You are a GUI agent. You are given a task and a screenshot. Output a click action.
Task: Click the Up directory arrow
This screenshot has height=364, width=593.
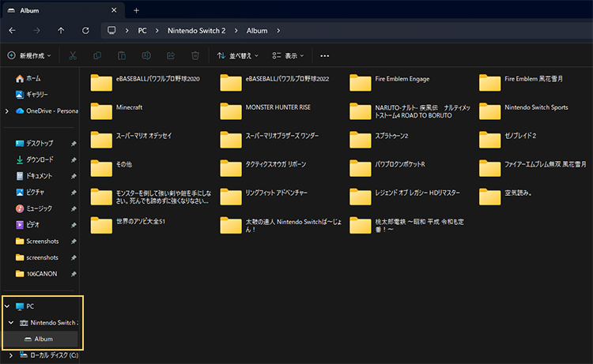(61, 31)
